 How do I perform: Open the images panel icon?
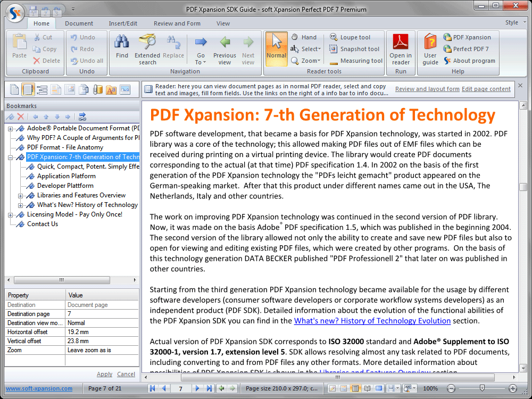125,89
